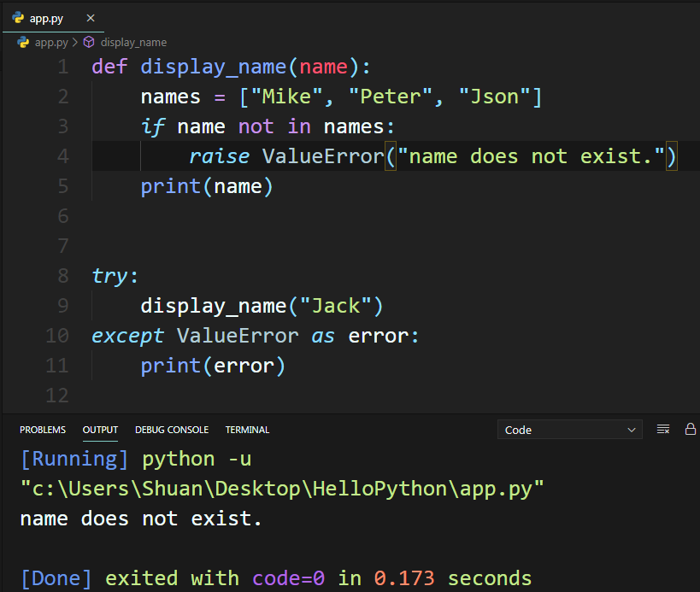Open the Code output channel dropdown
The height and width of the screenshot is (592, 700).
[569, 430]
